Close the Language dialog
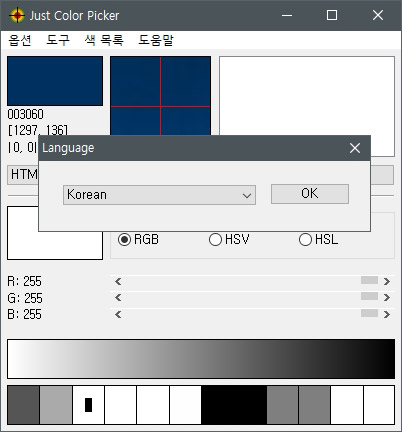The image size is (402, 432). pos(355,148)
